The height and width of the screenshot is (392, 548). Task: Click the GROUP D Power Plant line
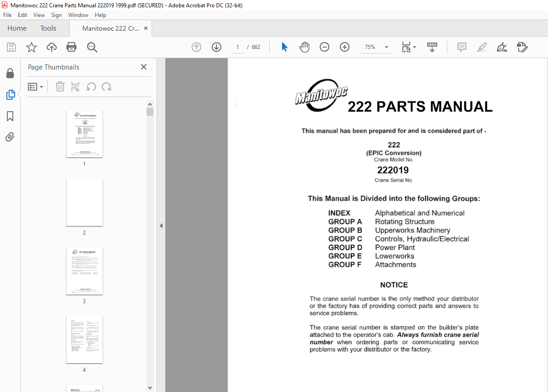pos(371,247)
